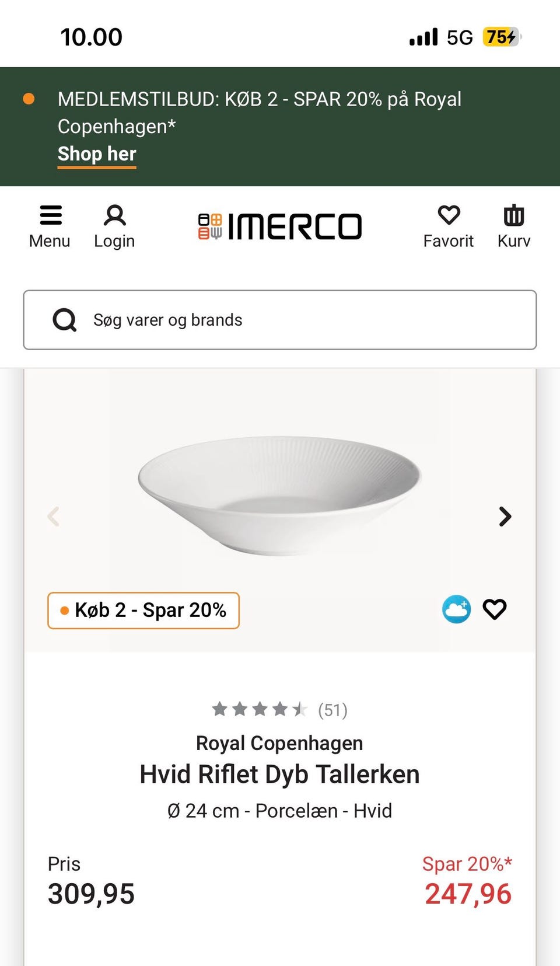Click the Shop her link

(x=97, y=154)
